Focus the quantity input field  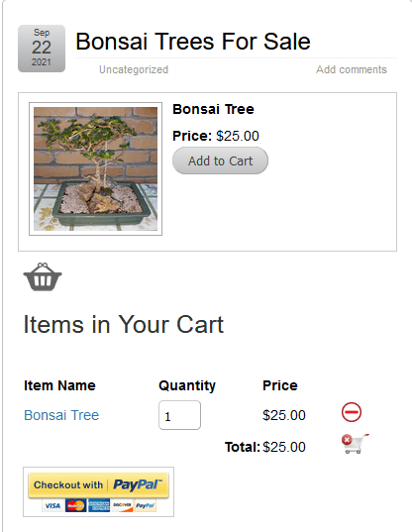click(179, 415)
